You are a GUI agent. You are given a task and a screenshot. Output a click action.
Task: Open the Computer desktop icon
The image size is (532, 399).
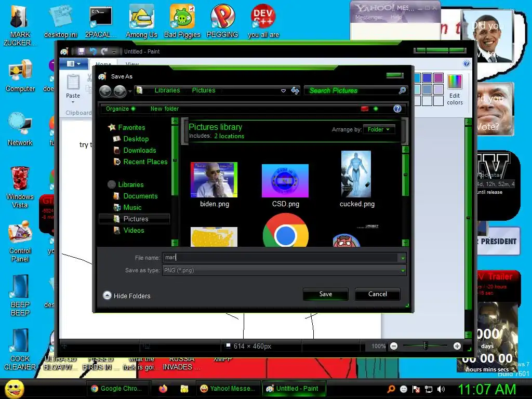pyautogui.click(x=20, y=76)
